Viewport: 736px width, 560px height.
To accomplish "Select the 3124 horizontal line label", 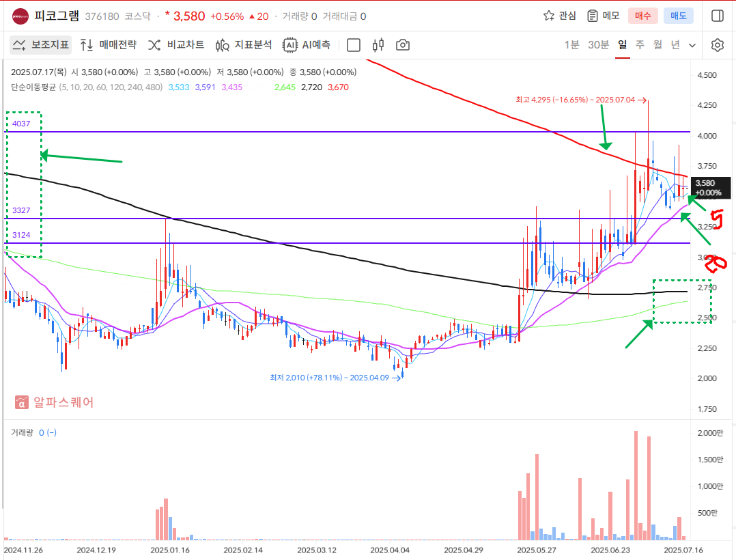I will 21,235.
